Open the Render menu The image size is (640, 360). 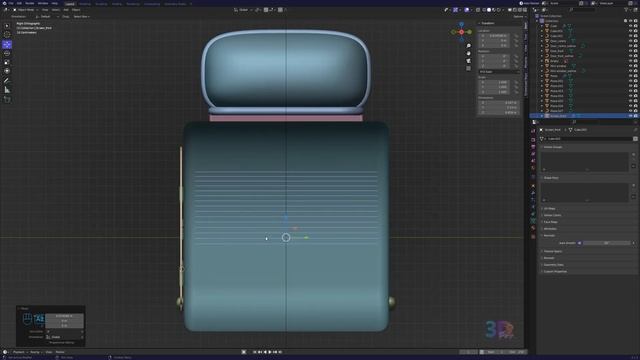(x=30, y=3)
